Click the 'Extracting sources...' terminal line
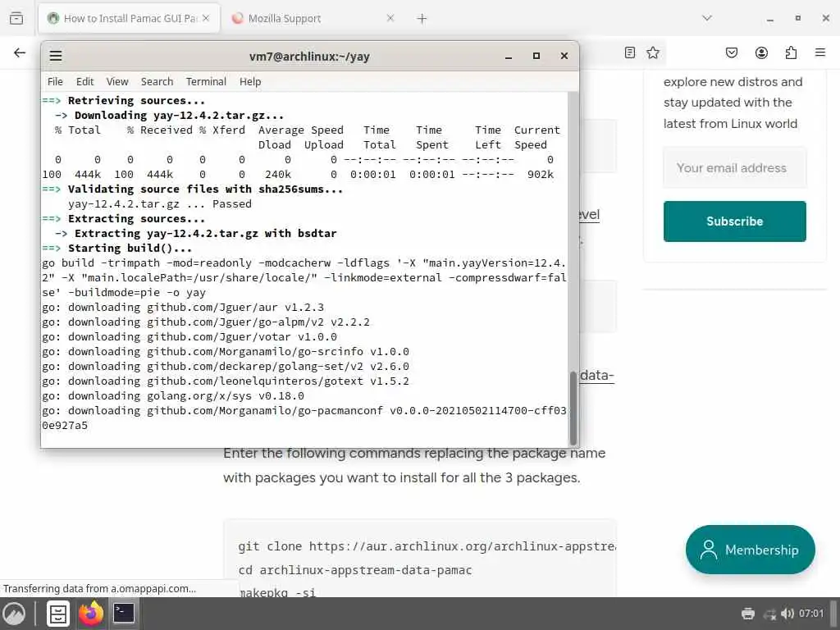840x630 pixels. tap(123, 218)
